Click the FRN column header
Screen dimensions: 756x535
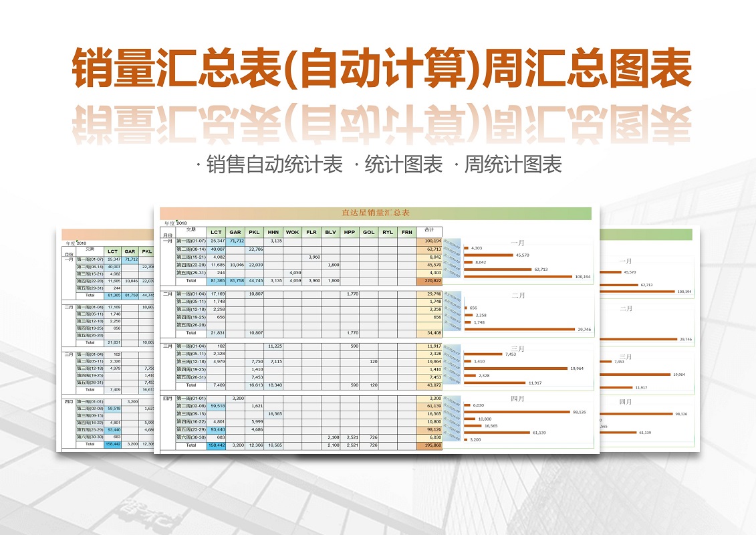407,232
